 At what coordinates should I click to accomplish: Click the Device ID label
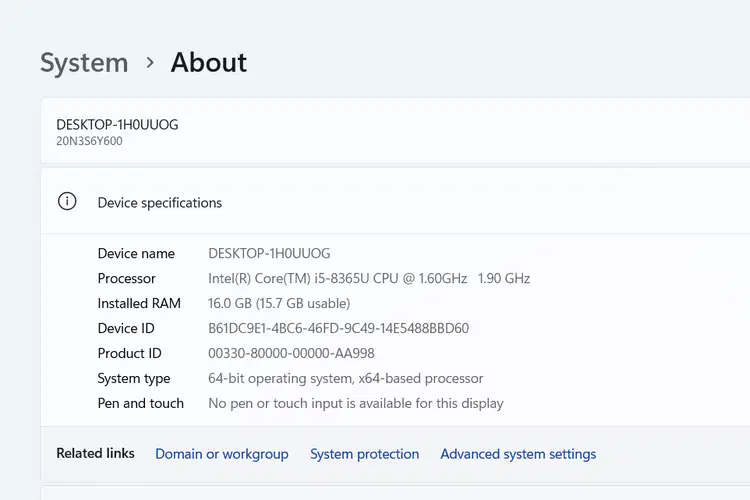(x=126, y=328)
